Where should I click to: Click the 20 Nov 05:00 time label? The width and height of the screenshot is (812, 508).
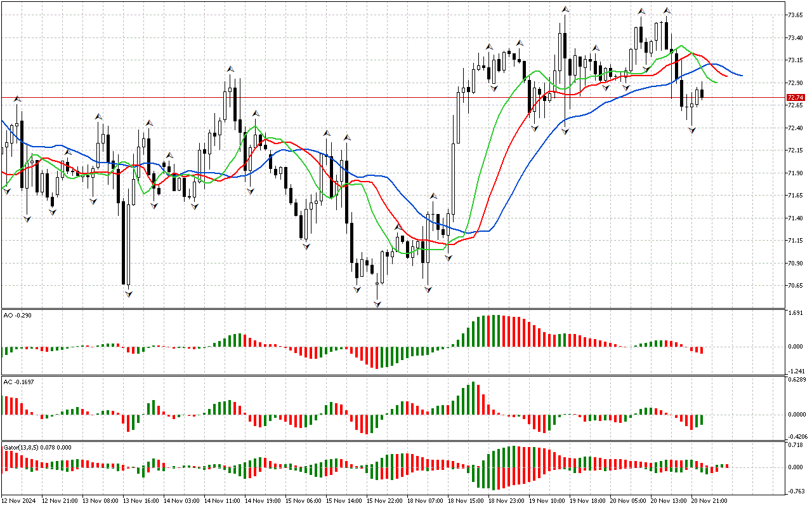click(x=628, y=501)
